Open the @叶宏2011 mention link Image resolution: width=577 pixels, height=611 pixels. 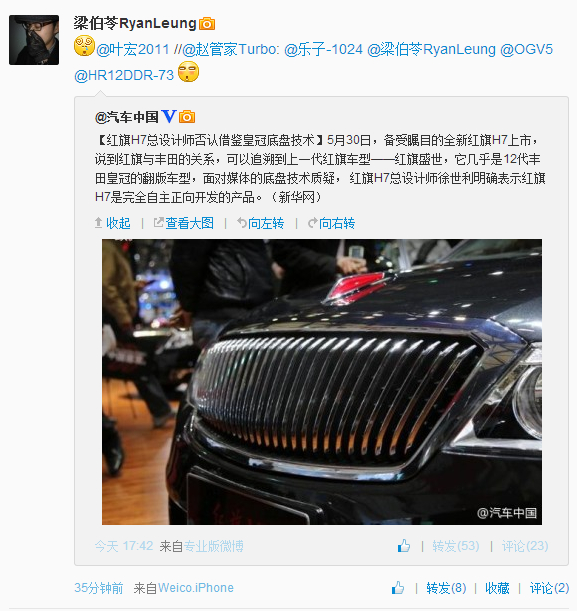click(132, 49)
